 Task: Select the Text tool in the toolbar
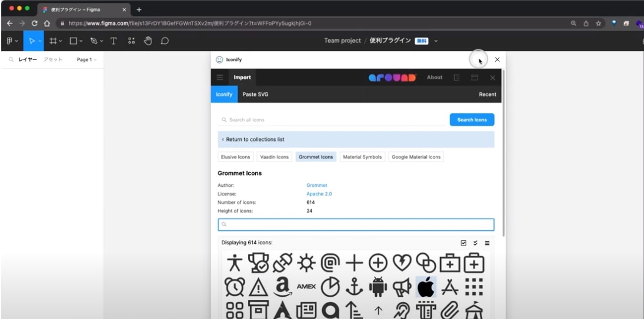[x=114, y=41]
